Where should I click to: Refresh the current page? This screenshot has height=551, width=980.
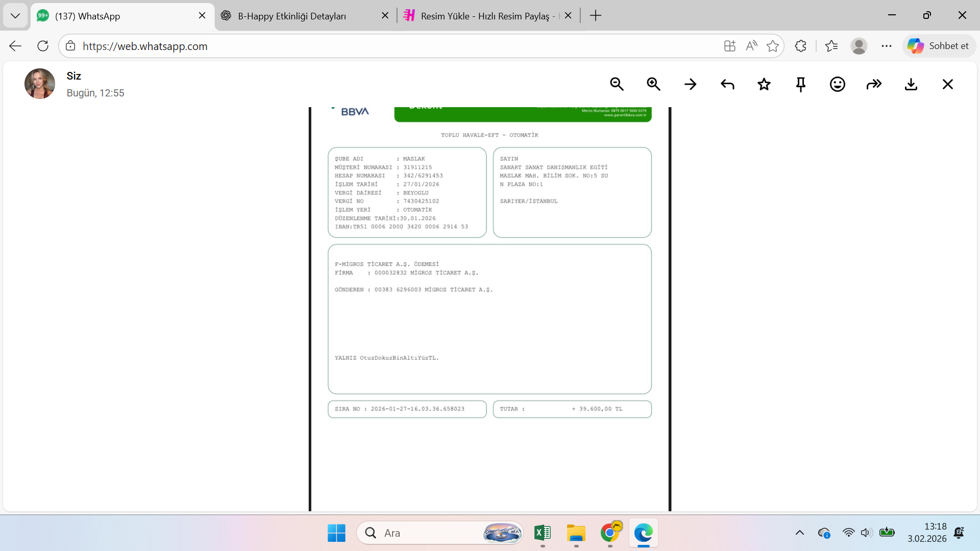(x=43, y=46)
